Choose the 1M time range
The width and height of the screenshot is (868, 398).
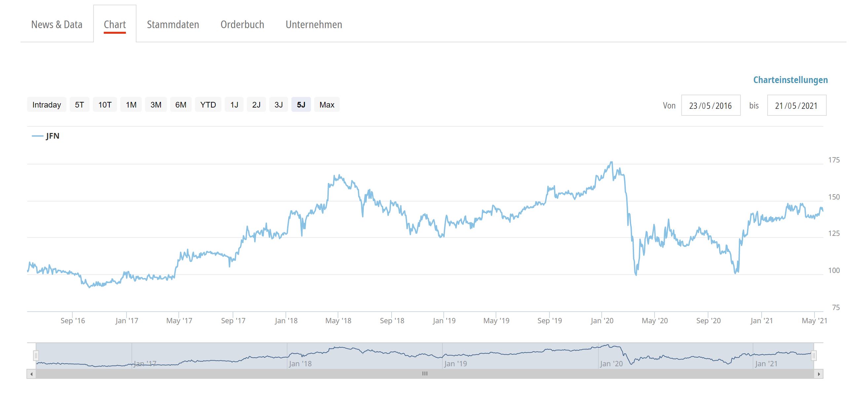[131, 105]
